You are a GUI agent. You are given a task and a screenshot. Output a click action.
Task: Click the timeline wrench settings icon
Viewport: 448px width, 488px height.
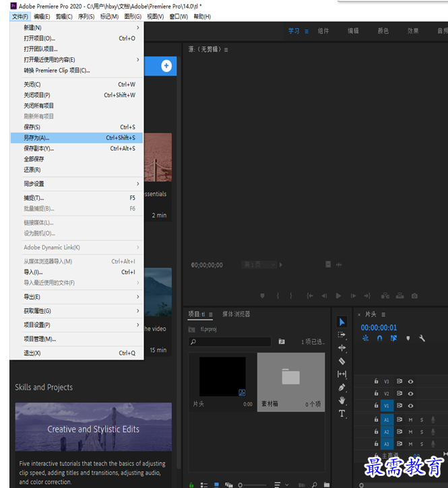pyautogui.click(x=422, y=339)
